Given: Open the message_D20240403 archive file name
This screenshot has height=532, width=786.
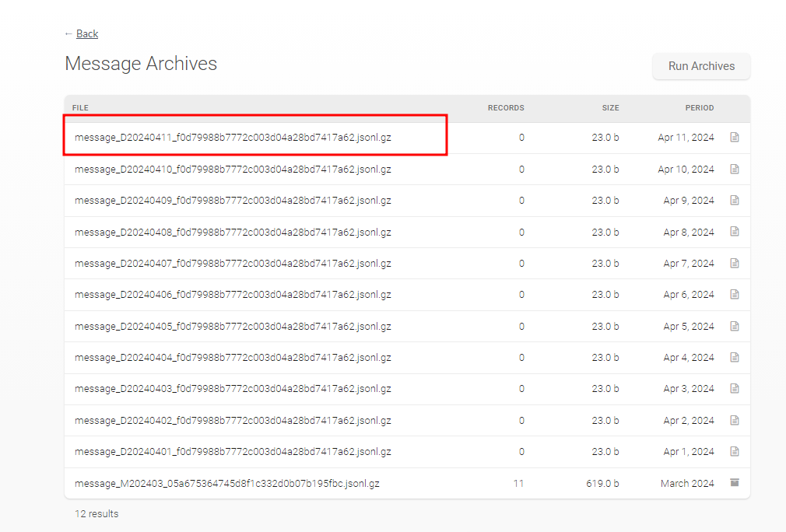Looking at the screenshot, I should [x=233, y=389].
